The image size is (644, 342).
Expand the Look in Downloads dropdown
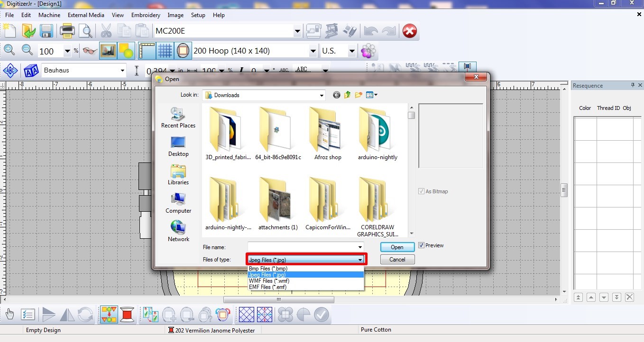[x=322, y=95]
